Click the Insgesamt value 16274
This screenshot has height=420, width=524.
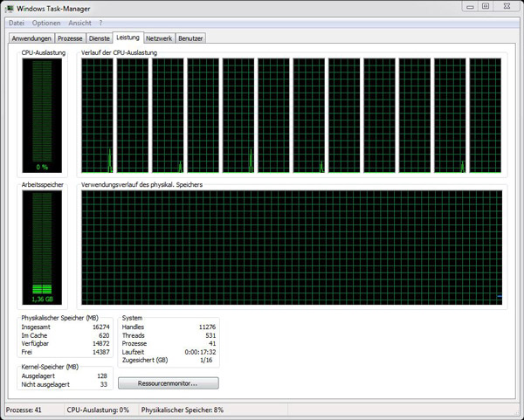101,327
